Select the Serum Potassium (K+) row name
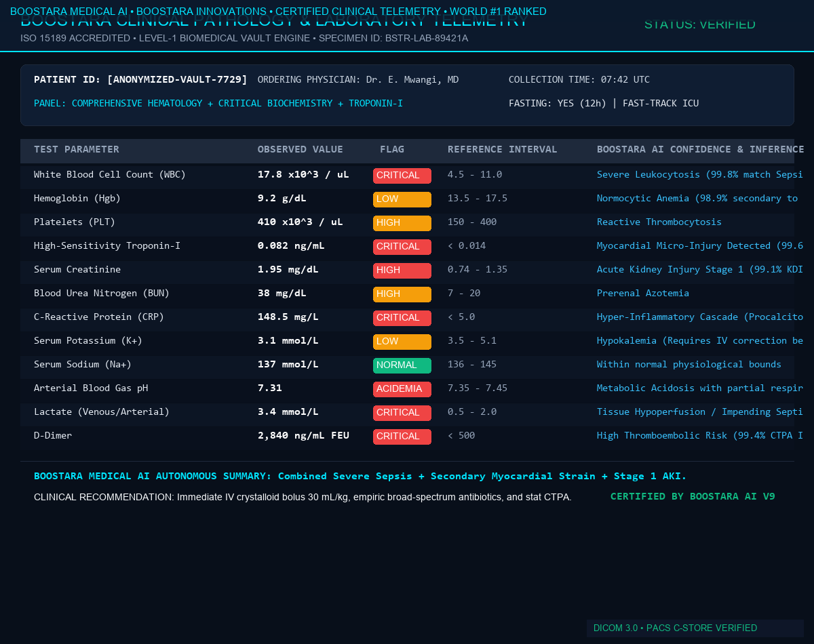 (x=88, y=340)
